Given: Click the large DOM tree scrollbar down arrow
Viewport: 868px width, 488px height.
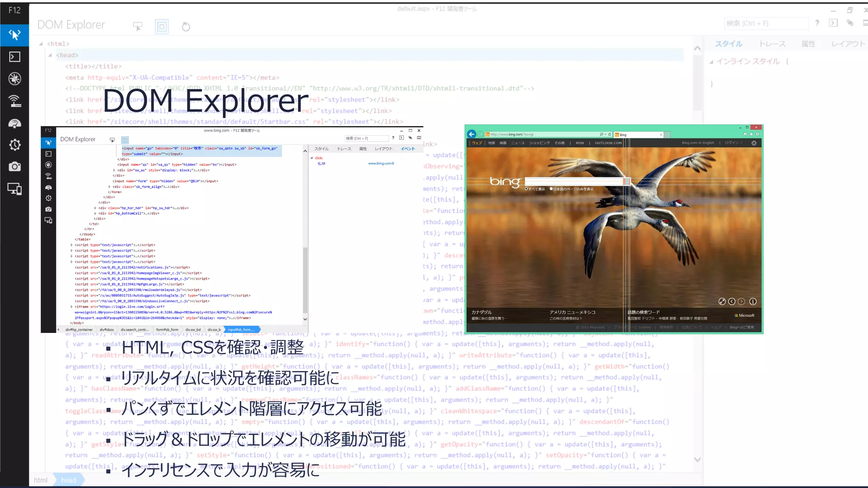Looking at the screenshot, I should click(697, 459).
